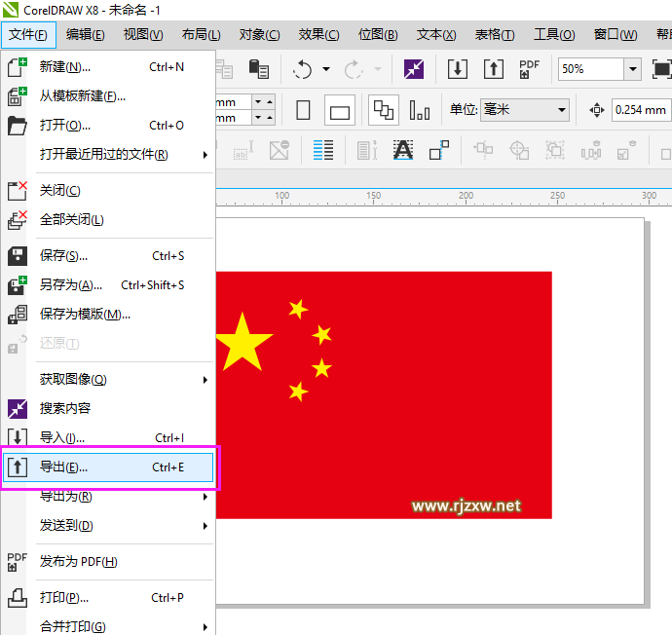Open the undo history dropdown arrow
Viewport: 672px width, 635px height.
pos(326,69)
